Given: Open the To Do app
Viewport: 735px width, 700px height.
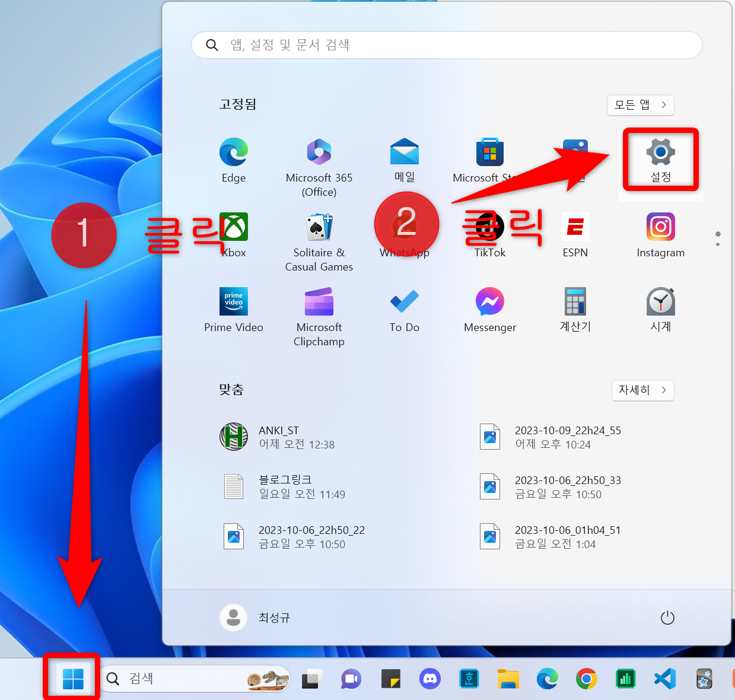Looking at the screenshot, I should 405,310.
